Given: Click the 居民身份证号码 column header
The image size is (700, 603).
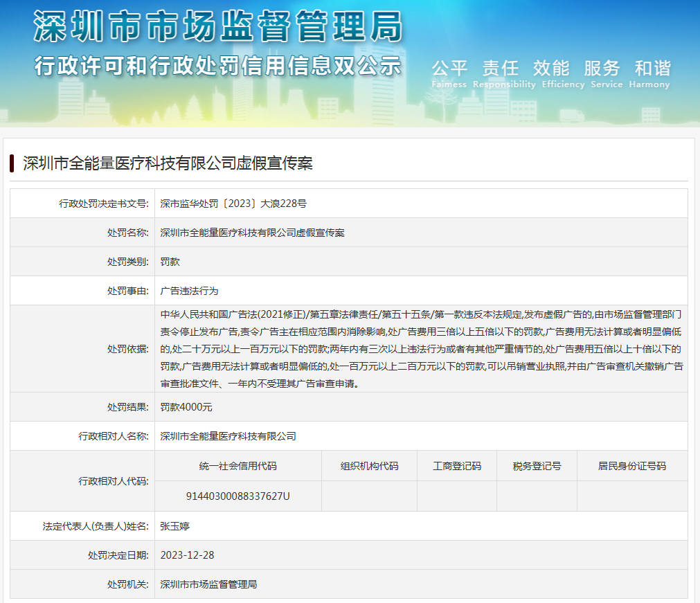Looking at the screenshot, I should (x=632, y=466).
